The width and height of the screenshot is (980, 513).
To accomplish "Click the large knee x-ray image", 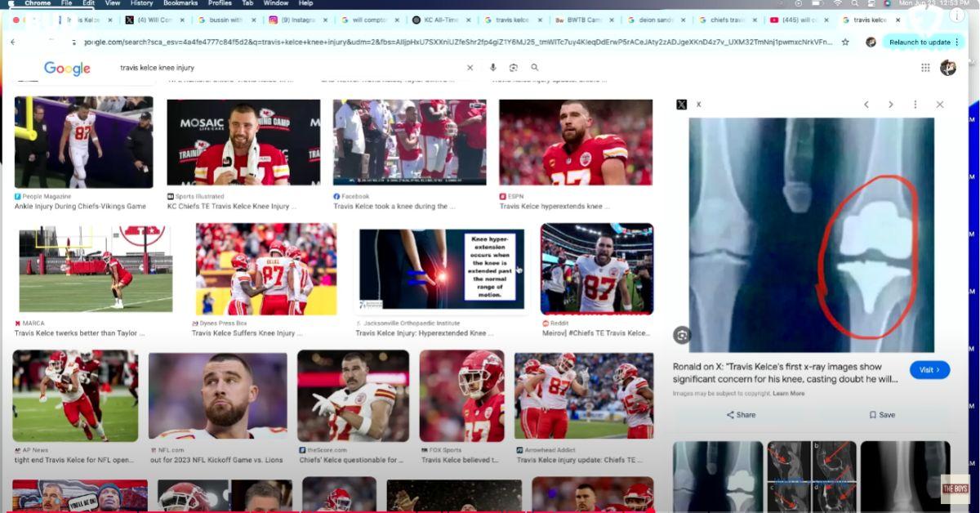I will pos(812,234).
